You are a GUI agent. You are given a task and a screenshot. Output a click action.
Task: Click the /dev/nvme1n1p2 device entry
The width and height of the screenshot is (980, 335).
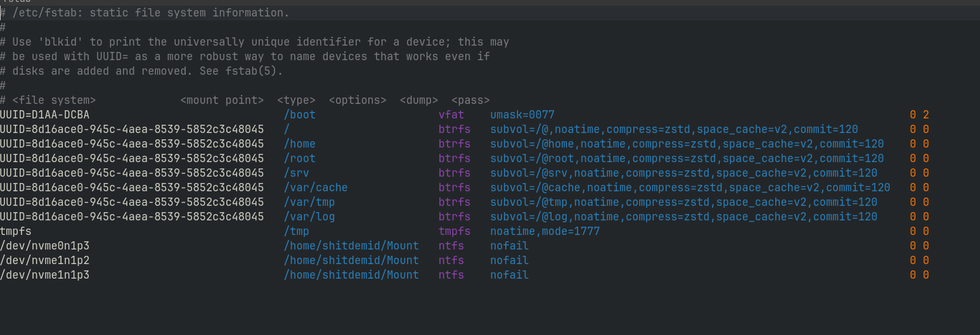click(44, 260)
